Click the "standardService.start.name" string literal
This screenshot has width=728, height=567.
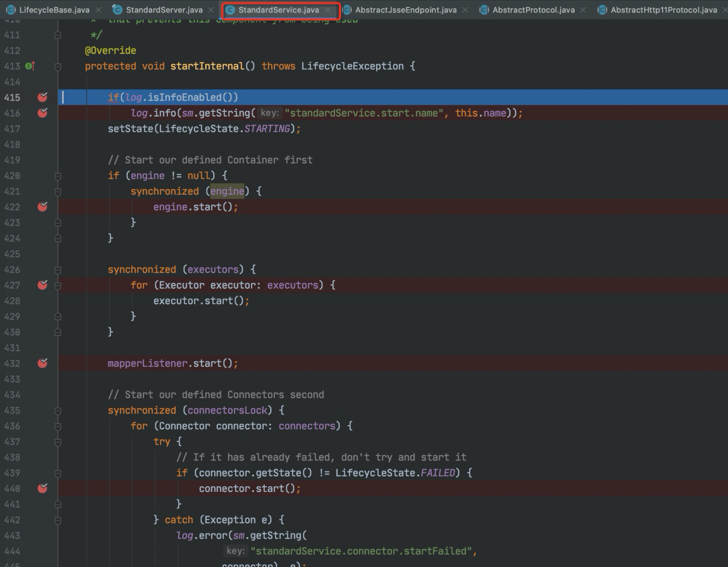364,113
